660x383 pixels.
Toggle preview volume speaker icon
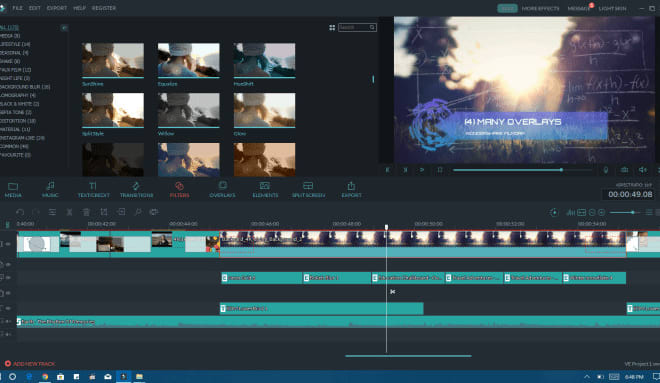[643, 170]
